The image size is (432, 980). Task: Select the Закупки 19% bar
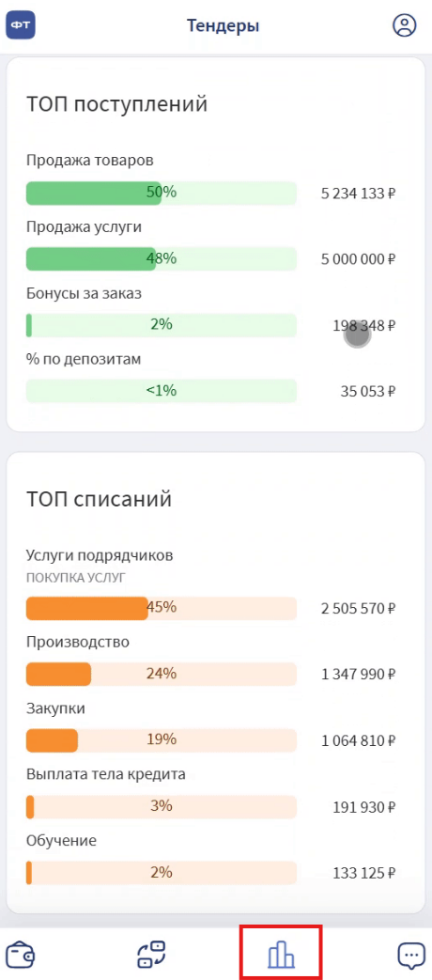(x=162, y=740)
